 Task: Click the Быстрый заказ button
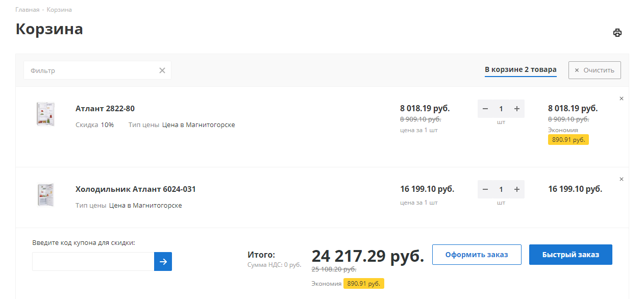click(571, 255)
